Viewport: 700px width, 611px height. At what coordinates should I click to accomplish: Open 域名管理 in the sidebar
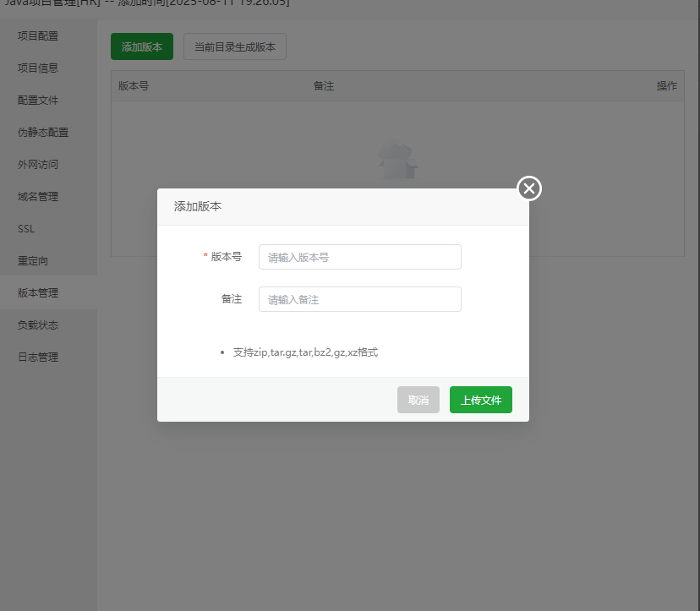38,196
